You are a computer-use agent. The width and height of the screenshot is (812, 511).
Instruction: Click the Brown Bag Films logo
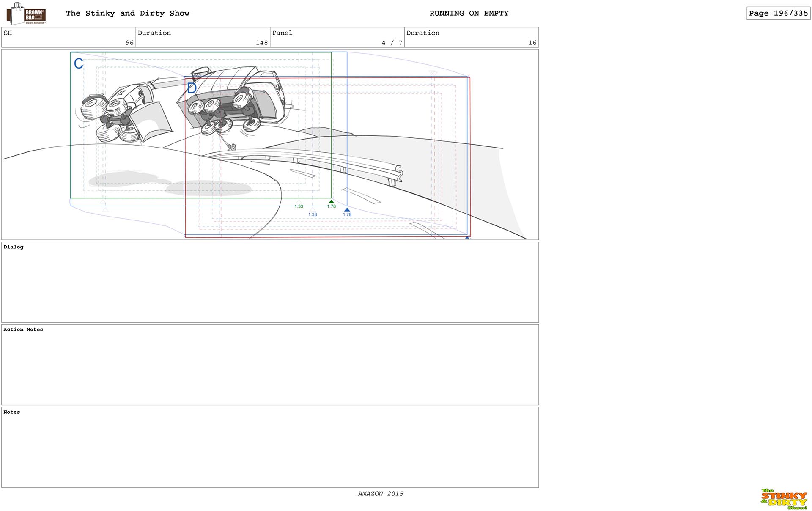(x=26, y=13)
